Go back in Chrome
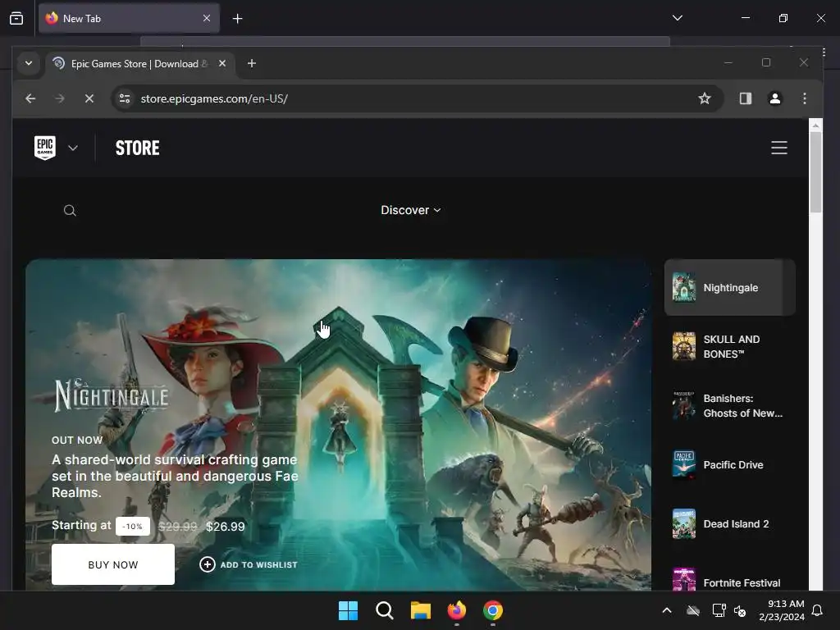 [x=30, y=98]
